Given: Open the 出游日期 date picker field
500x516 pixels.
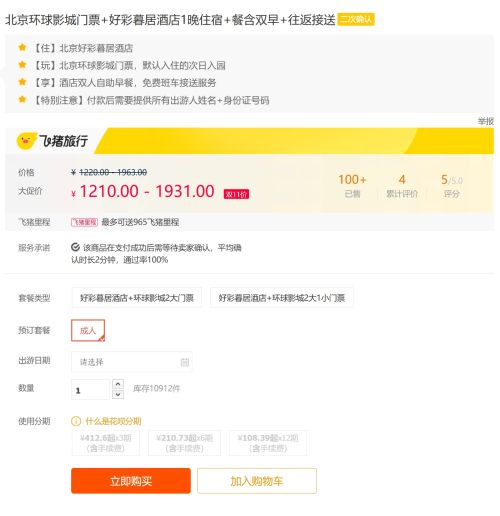Looking at the screenshot, I should (132, 362).
